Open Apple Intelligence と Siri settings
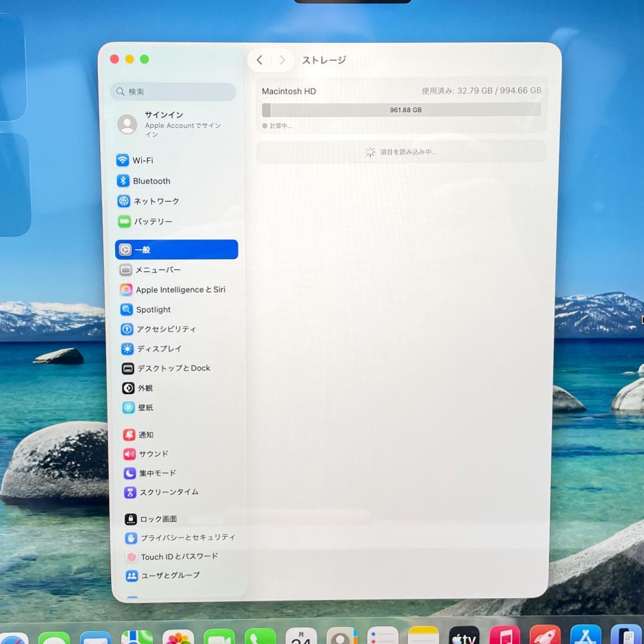Viewport: 644px width, 644px height. point(126,290)
